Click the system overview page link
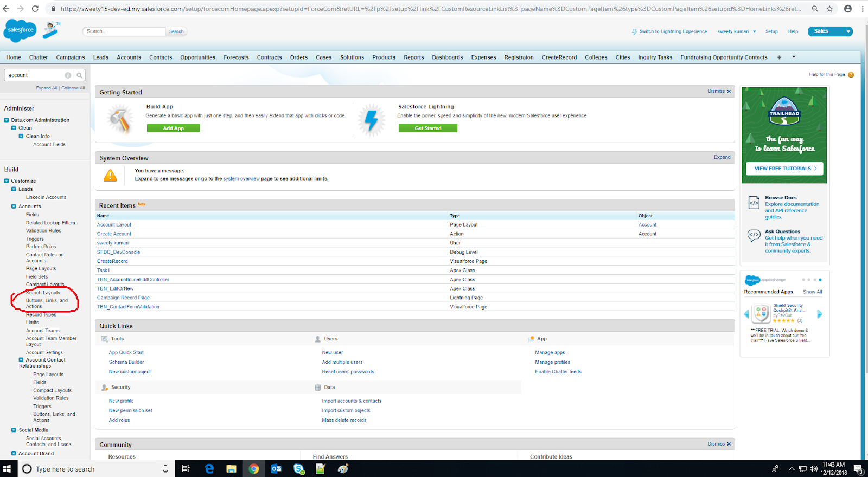Image resolution: width=868 pixels, height=477 pixels. (241, 179)
